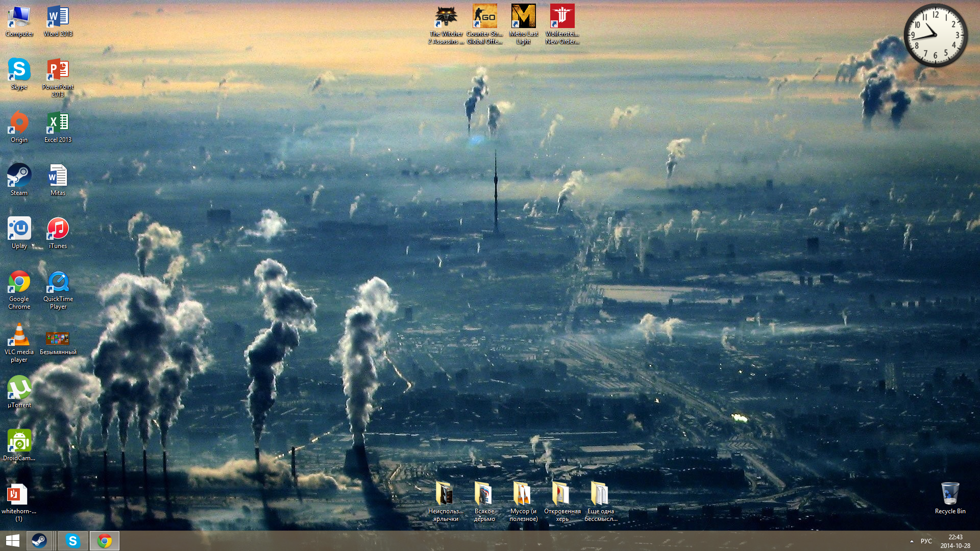Click the Origin launcher icon
The height and width of the screenshot is (551, 980).
(x=19, y=123)
